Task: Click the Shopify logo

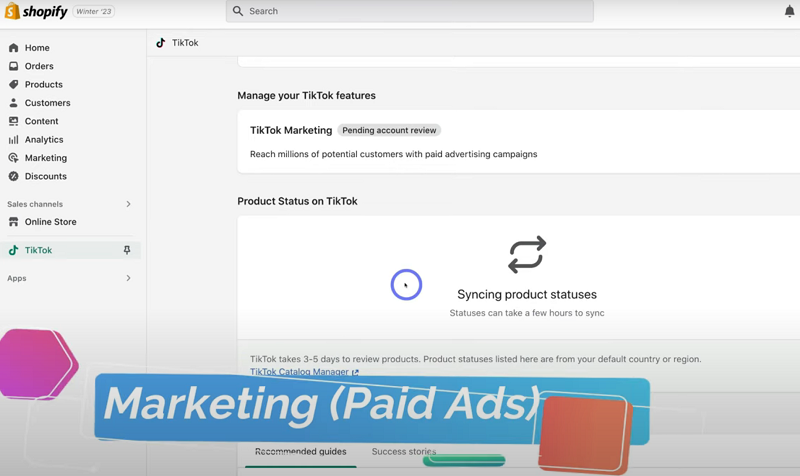Action: pos(36,11)
